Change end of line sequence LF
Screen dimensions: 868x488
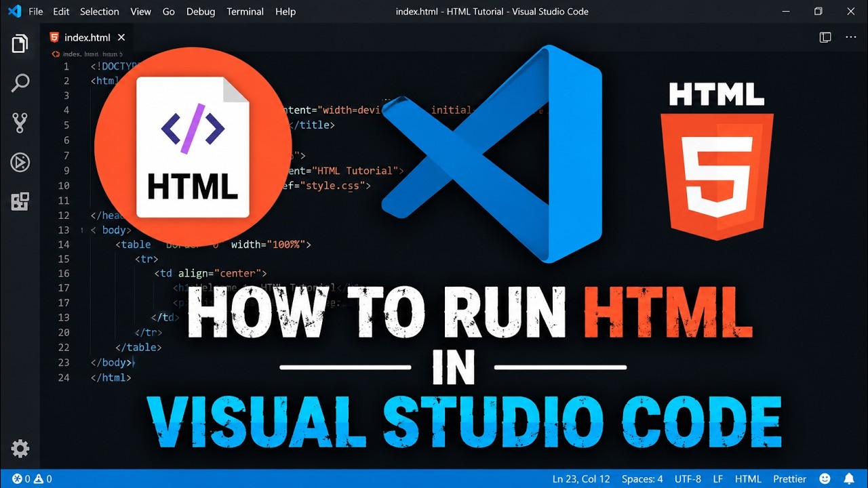coord(718,479)
